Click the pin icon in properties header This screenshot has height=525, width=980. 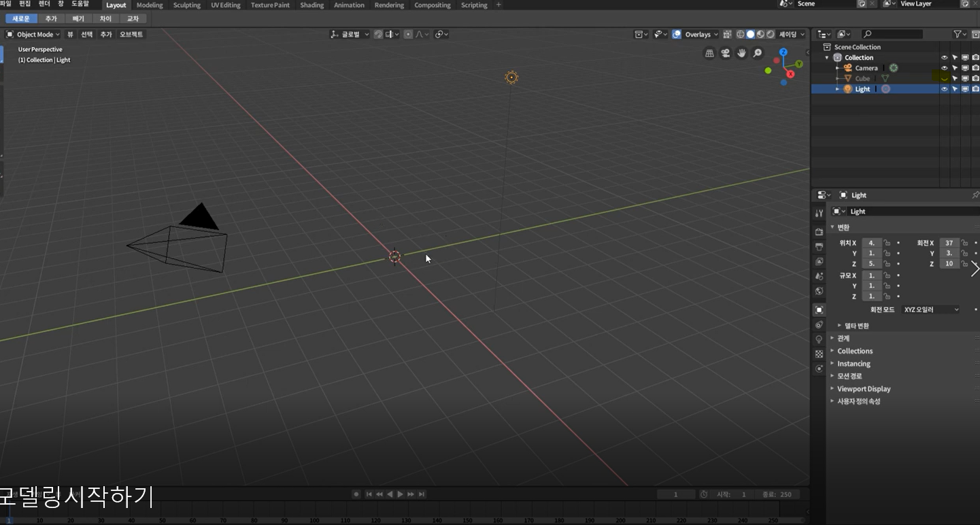975,195
